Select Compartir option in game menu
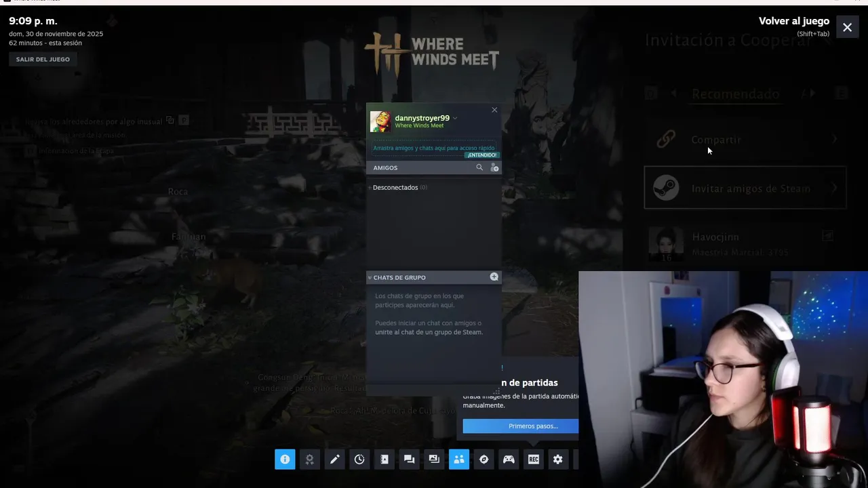Image resolution: width=868 pixels, height=488 pixels. 745,140
